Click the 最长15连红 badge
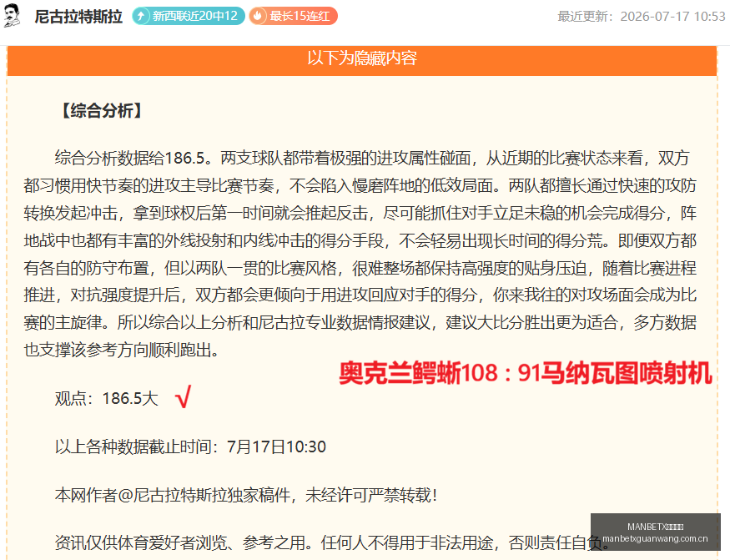 294,17
